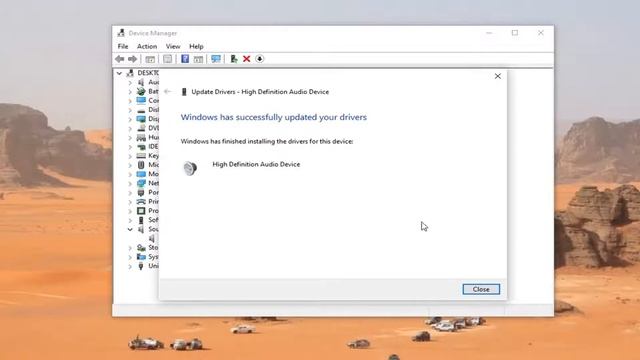
Task: Click the audio device child under Sound
Action: click(x=152, y=238)
